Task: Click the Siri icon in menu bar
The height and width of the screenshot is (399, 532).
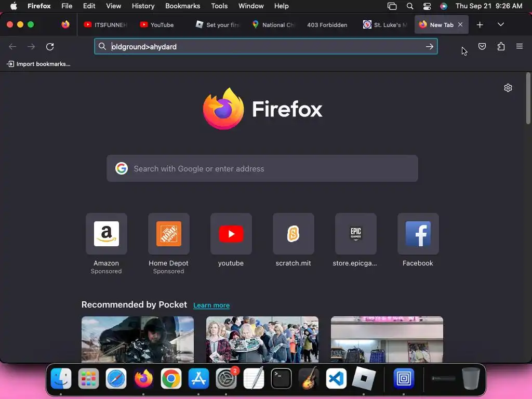Action: pyautogui.click(x=444, y=6)
